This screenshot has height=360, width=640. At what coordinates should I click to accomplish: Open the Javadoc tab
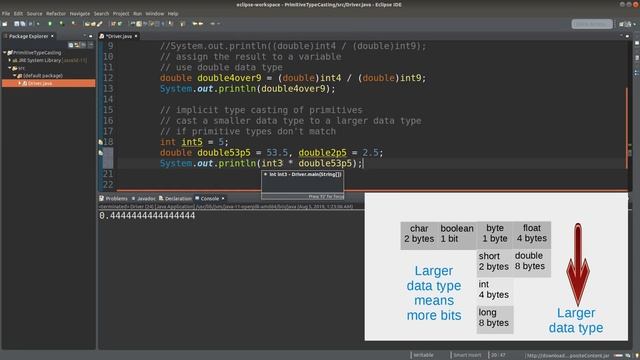pyautogui.click(x=143, y=198)
